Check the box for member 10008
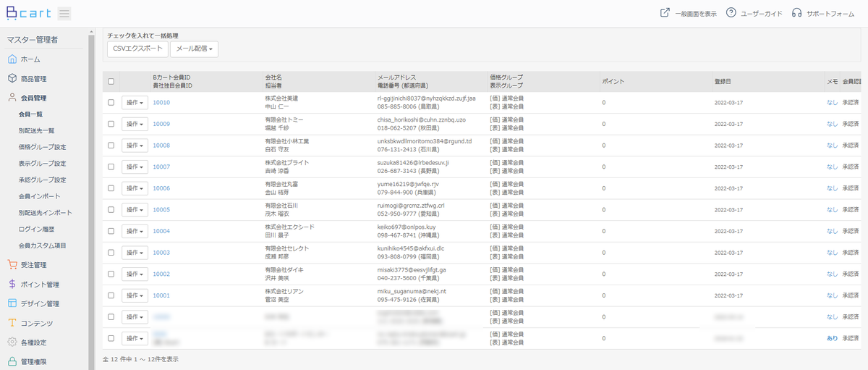Screen dimensions: 868x370 [111, 145]
